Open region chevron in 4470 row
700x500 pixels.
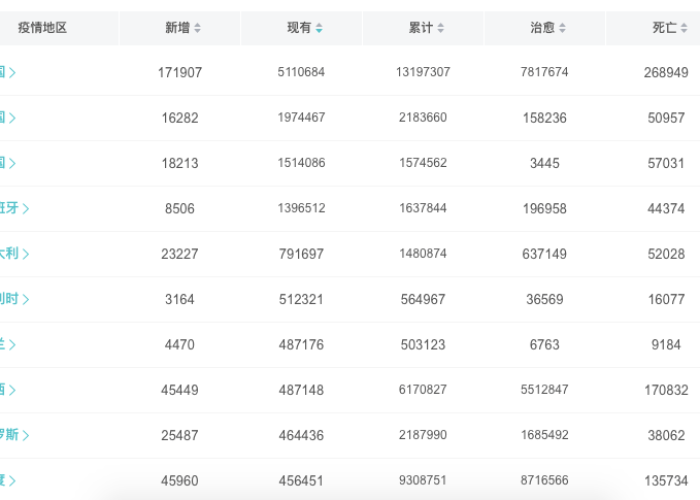pyautogui.click(x=12, y=345)
